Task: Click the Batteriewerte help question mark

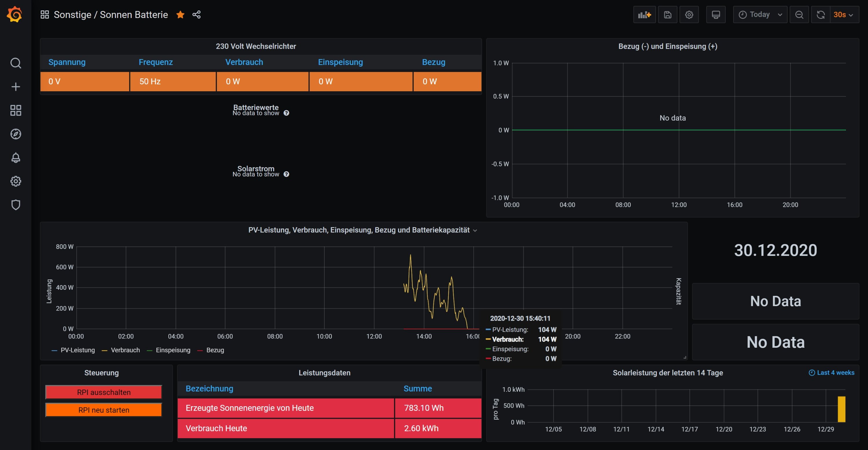Action: [286, 113]
